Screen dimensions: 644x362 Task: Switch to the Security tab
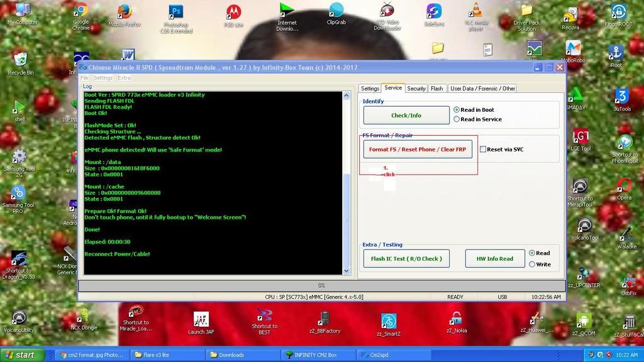(416, 89)
